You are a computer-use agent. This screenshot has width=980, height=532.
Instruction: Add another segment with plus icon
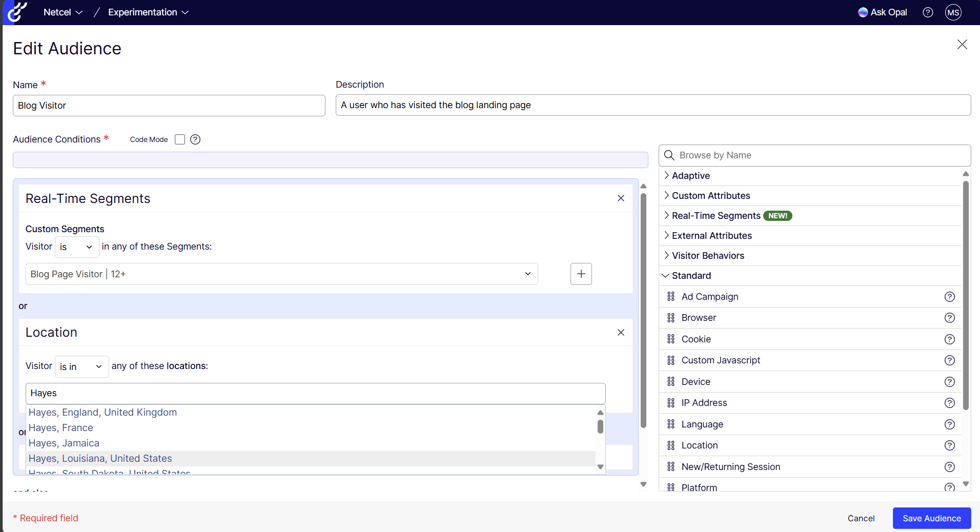[x=581, y=274]
